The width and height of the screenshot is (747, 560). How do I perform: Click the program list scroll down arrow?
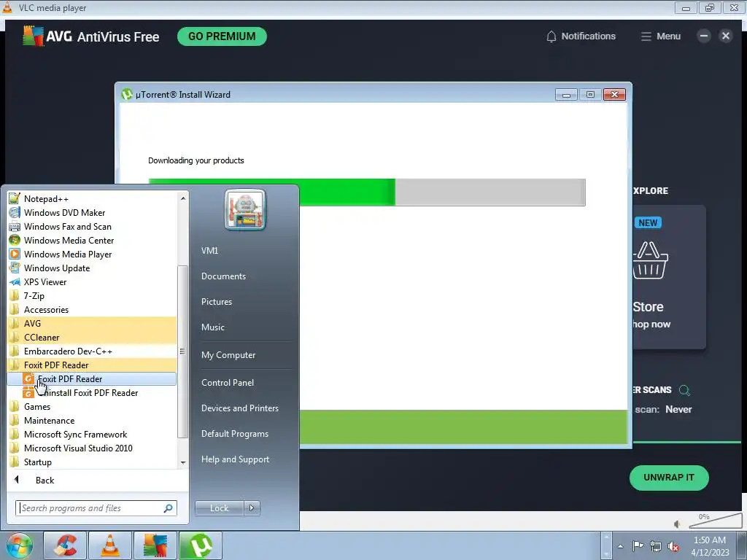183,463
